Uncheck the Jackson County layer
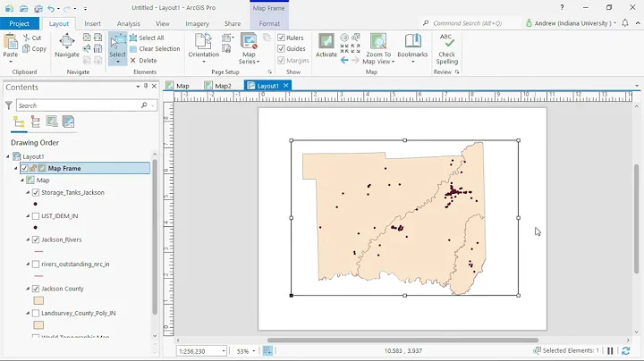Screen dimensions: 644x361 point(36,289)
